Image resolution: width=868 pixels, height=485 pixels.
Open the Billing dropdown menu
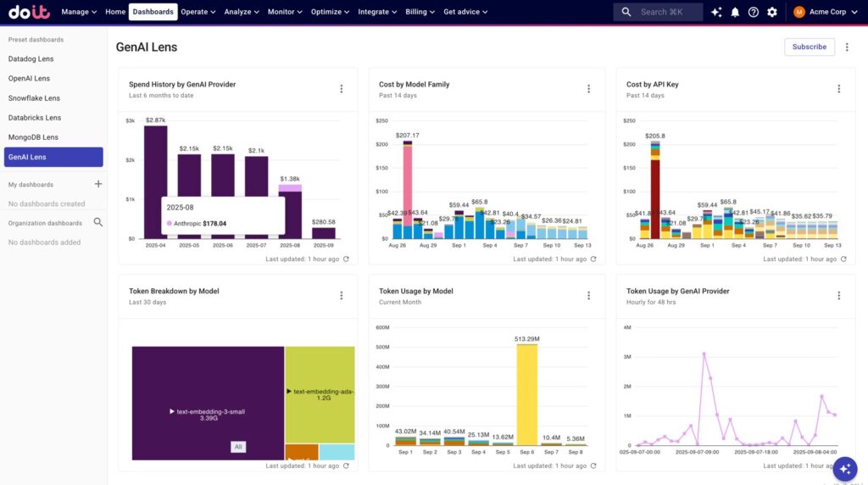pos(420,12)
